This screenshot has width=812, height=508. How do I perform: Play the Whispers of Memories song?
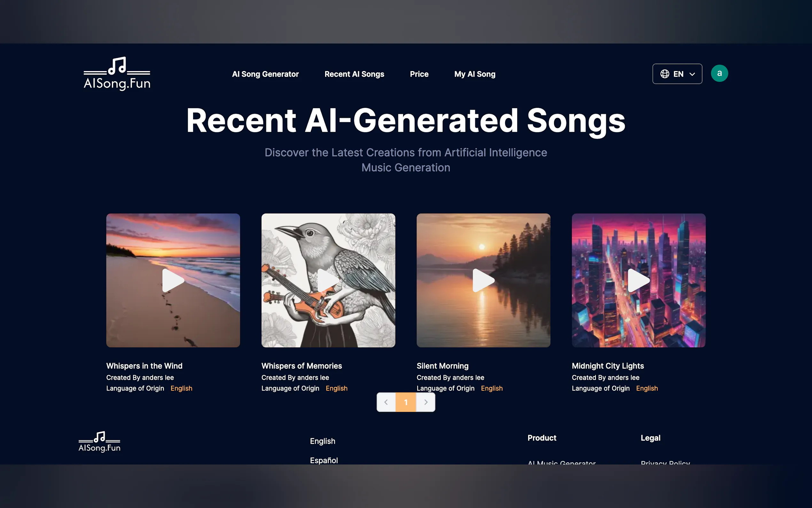click(x=328, y=280)
